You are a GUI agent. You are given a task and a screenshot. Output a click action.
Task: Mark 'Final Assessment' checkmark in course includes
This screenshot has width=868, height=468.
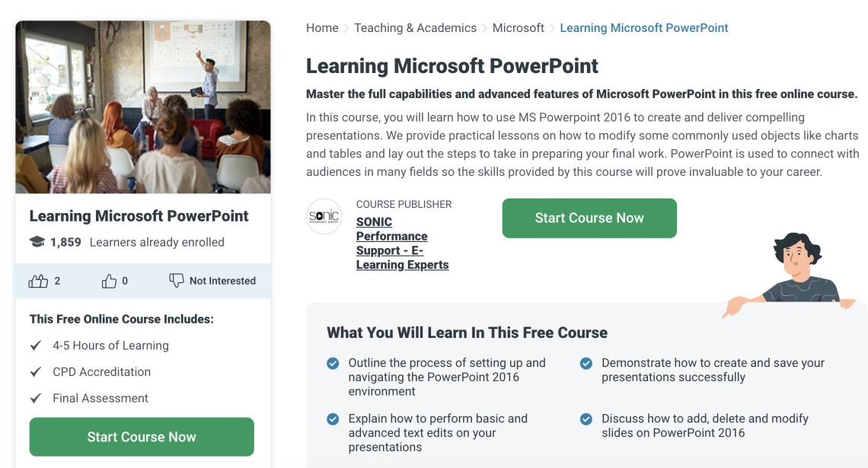coord(35,398)
